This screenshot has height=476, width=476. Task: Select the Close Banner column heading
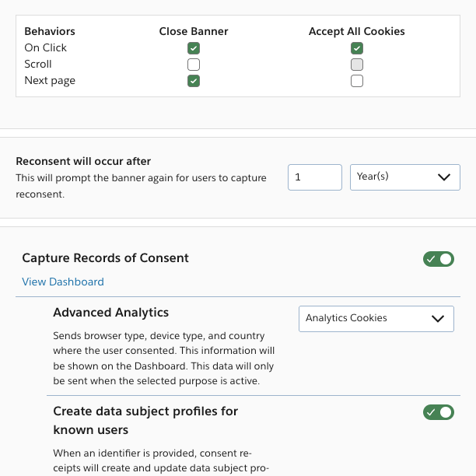tap(194, 32)
